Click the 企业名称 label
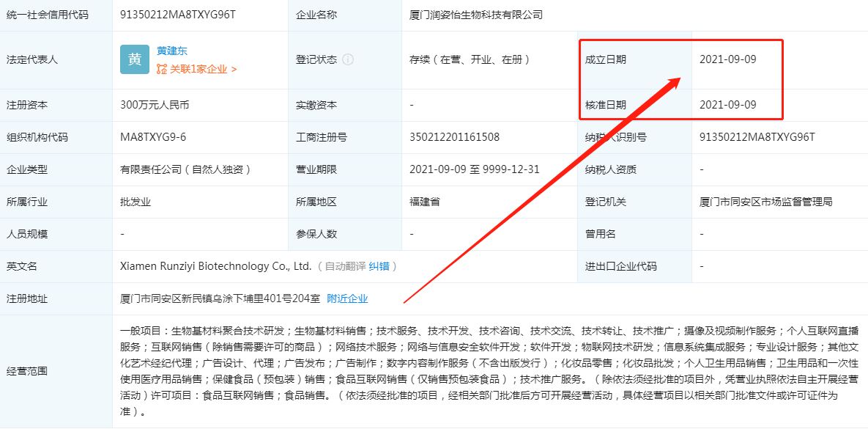This screenshot has width=868, height=429. pos(316,15)
